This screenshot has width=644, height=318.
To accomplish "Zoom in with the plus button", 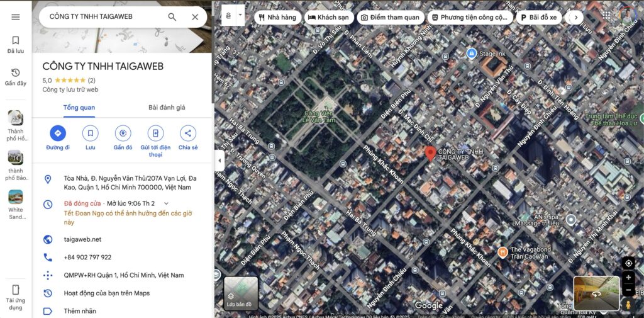I will pos(628,278).
